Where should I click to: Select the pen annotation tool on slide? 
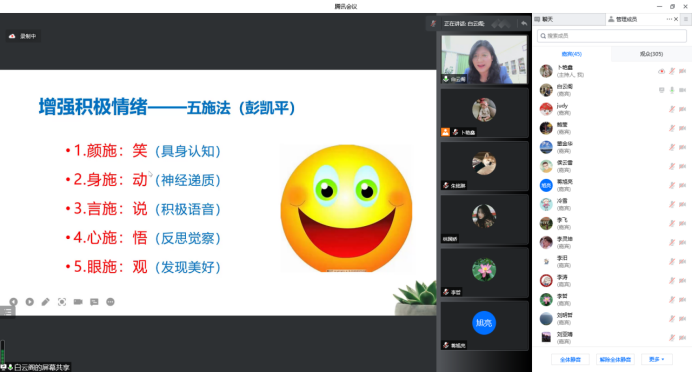point(45,302)
